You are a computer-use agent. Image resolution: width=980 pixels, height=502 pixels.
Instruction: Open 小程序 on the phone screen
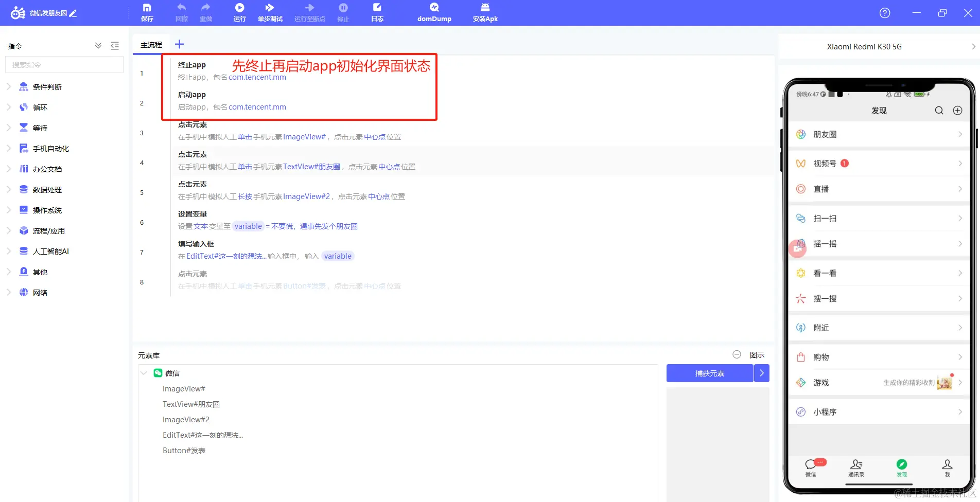(879, 412)
